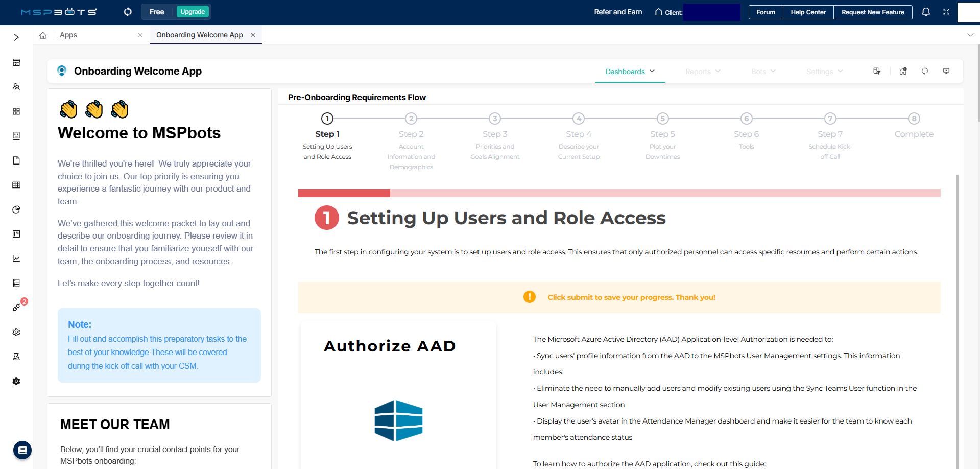
Task: Click the Upgrade button
Action: coord(192,11)
